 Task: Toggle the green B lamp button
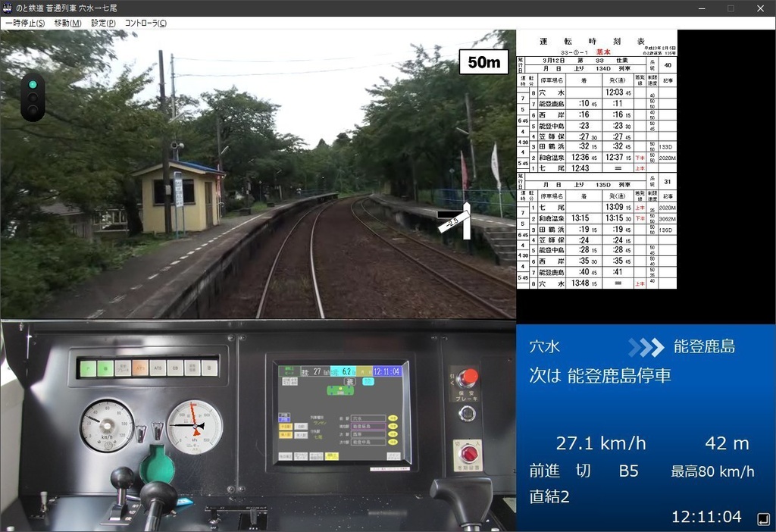tap(104, 368)
